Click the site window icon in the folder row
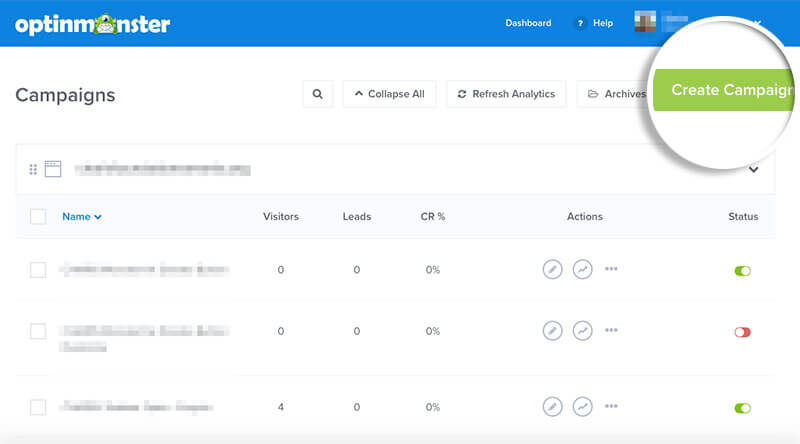The image size is (800, 444). (53, 169)
